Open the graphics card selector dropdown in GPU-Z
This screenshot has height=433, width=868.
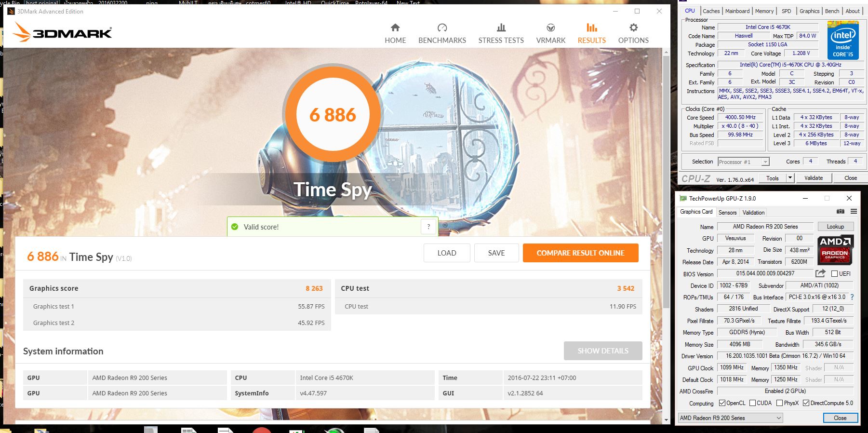point(730,418)
